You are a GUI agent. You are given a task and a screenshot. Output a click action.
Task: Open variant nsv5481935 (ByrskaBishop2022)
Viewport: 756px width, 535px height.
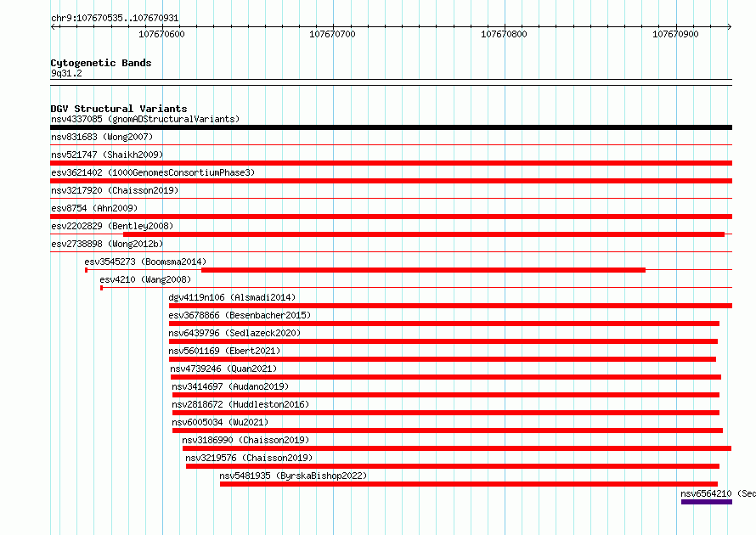[x=293, y=476]
